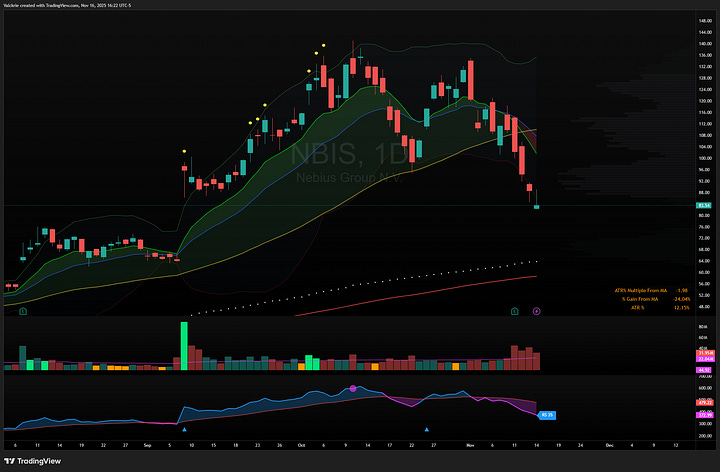Click the 'Sep' label on the date axis
720x472 pixels.
click(147, 445)
